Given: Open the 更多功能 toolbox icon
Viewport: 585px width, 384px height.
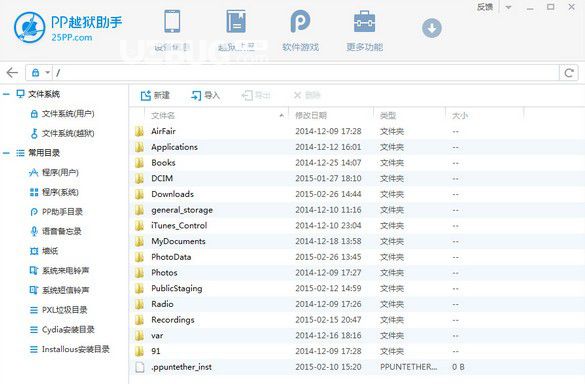Looking at the screenshot, I should [365, 22].
